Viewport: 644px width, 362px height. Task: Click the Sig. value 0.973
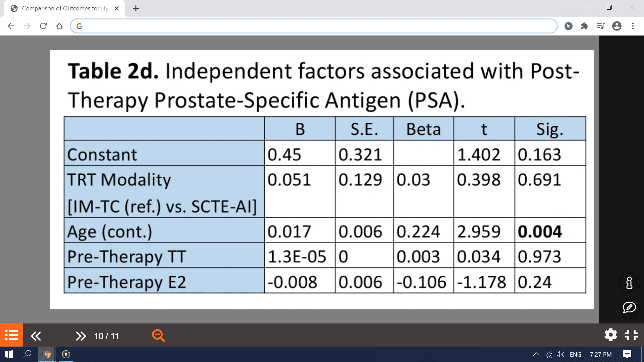tap(540, 257)
